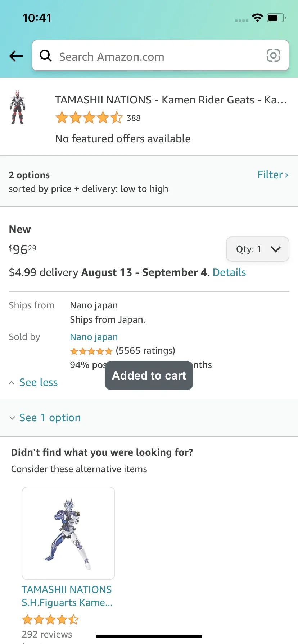This screenshot has width=298, height=644.
Task: Tap the battery status icon
Action: (x=276, y=18)
